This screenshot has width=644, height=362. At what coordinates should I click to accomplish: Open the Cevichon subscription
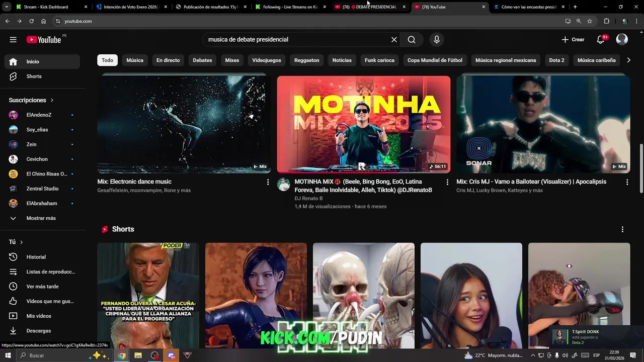pyautogui.click(x=42, y=159)
